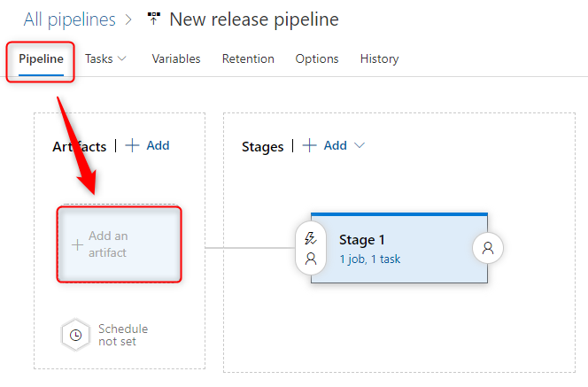
Task: Click the 'Schedule not set' label
Action: [x=123, y=335]
